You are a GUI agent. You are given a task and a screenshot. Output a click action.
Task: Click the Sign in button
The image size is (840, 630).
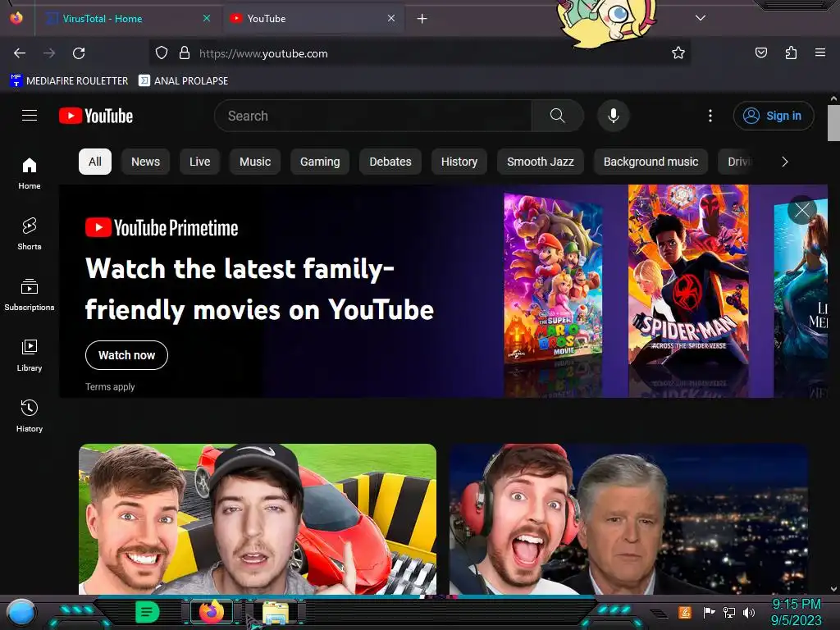click(x=774, y=116)
